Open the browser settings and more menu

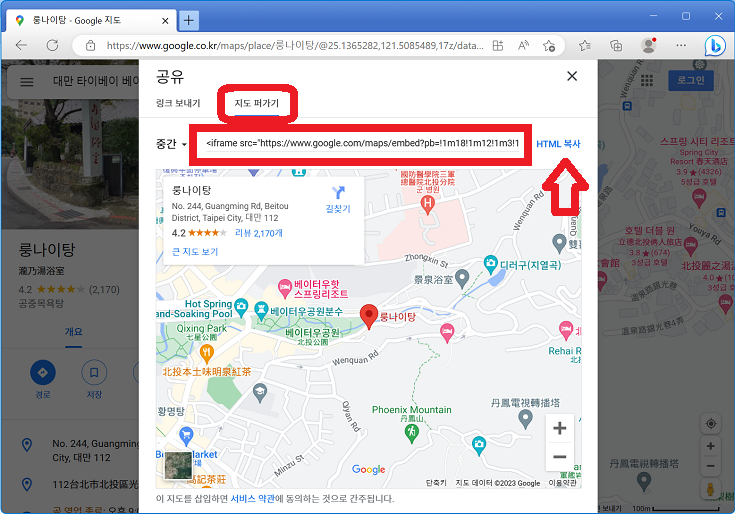[x=681, y=45]
